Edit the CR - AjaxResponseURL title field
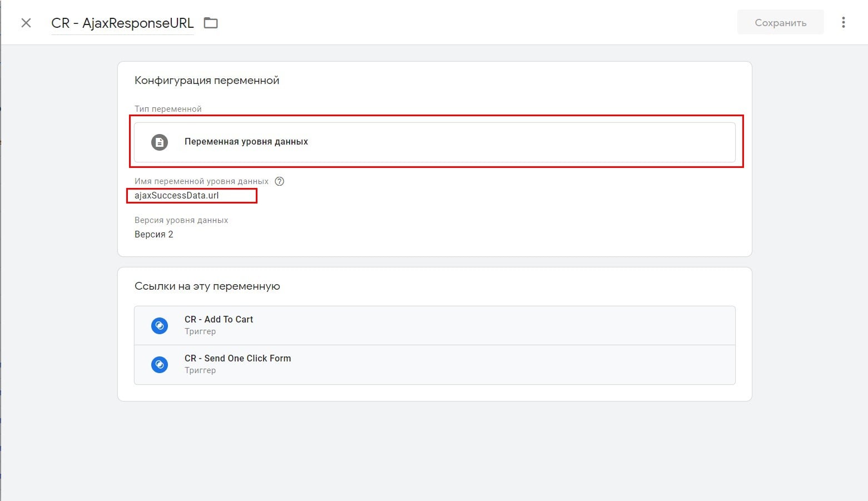Screen dimensions: 868x501 click(x=122, y=23)
